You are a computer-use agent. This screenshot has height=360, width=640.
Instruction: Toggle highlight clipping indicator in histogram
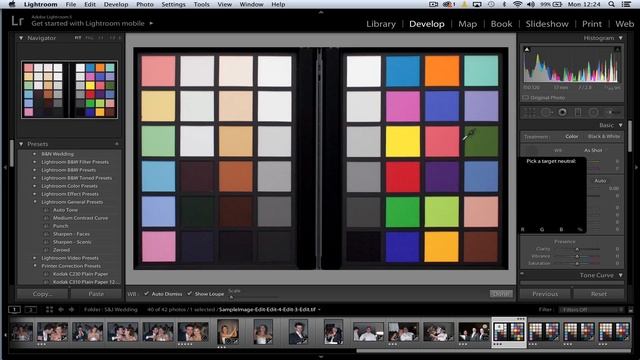[x=617, y=49]
